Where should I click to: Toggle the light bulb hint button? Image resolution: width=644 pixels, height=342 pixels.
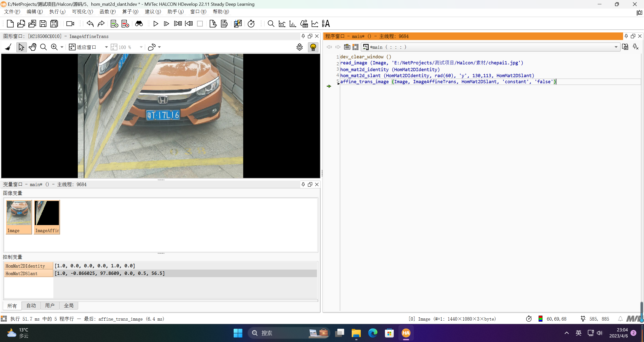(x=313, y=47)
